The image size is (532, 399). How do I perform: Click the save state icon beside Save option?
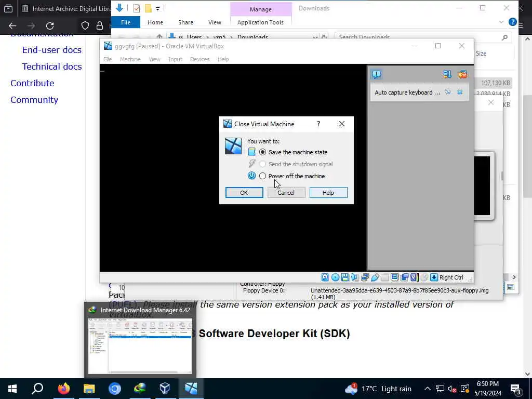(251, 152)
